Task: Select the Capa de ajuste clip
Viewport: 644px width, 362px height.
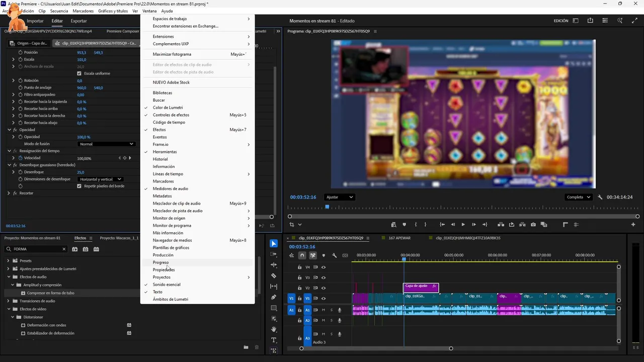Action: pos(421,288)
